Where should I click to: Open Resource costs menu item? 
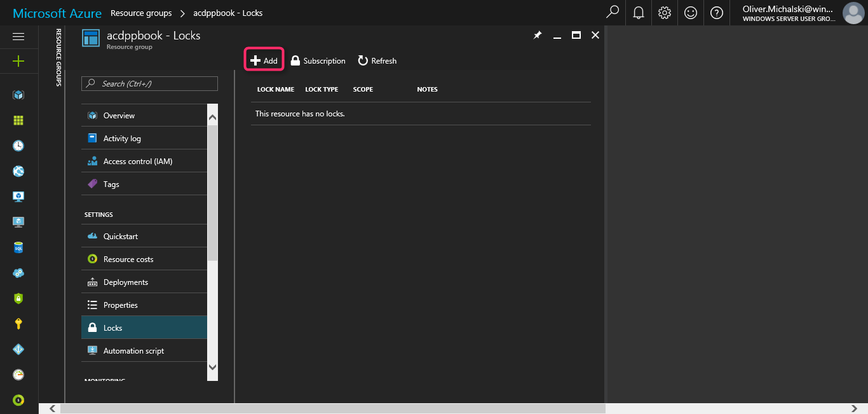[x=144, y=259]
